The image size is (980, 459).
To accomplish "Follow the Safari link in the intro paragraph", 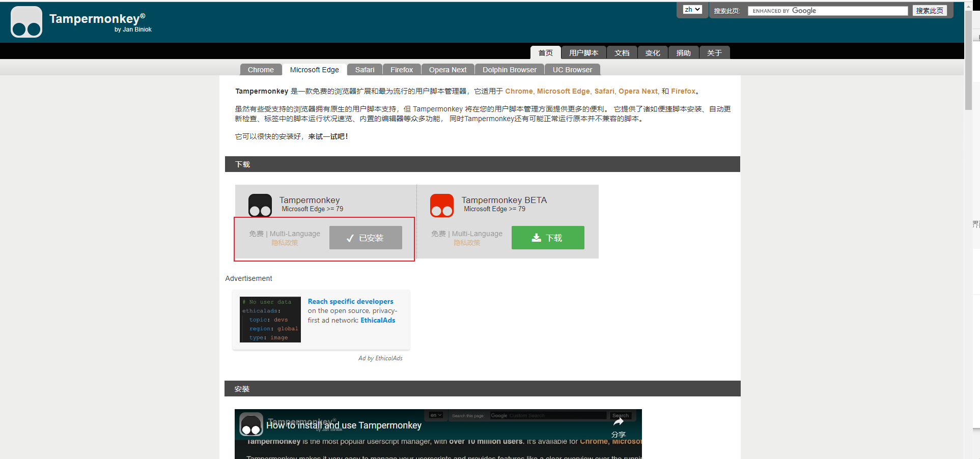I will pos(604,91).
